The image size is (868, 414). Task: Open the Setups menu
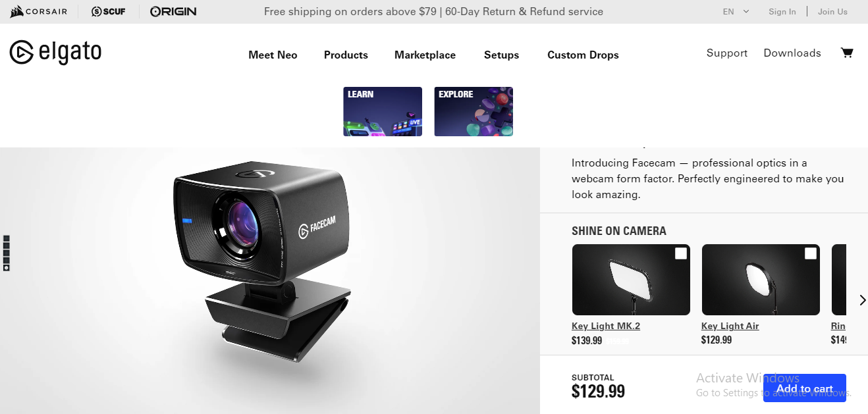click(x=501, y=55)
